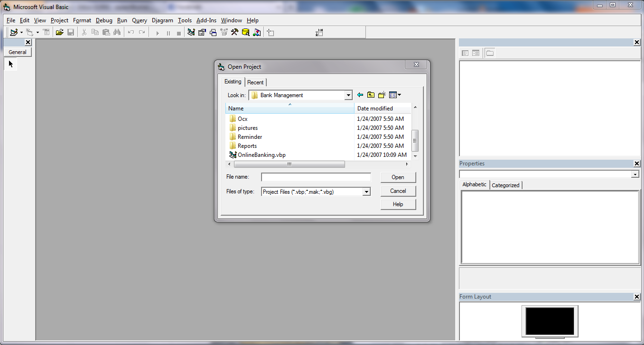Open the Properties object dropdown
This screenshot has width=644, height=345.
pos(635,174)
